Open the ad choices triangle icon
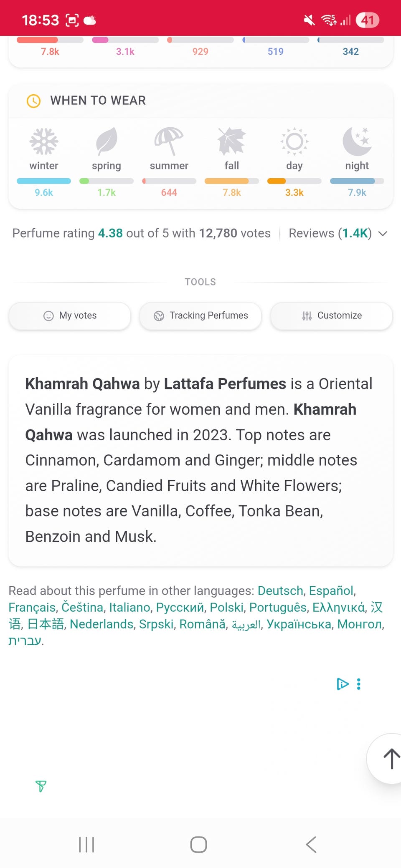The height and width of the screenshot is (868, 401). click(x=343, y=684)
